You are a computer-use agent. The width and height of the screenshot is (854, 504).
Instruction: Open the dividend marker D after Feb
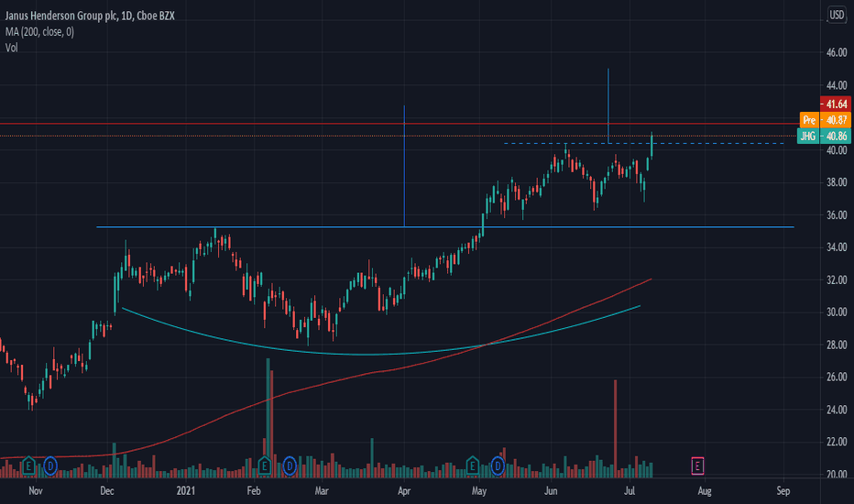(x=290, y=466)
